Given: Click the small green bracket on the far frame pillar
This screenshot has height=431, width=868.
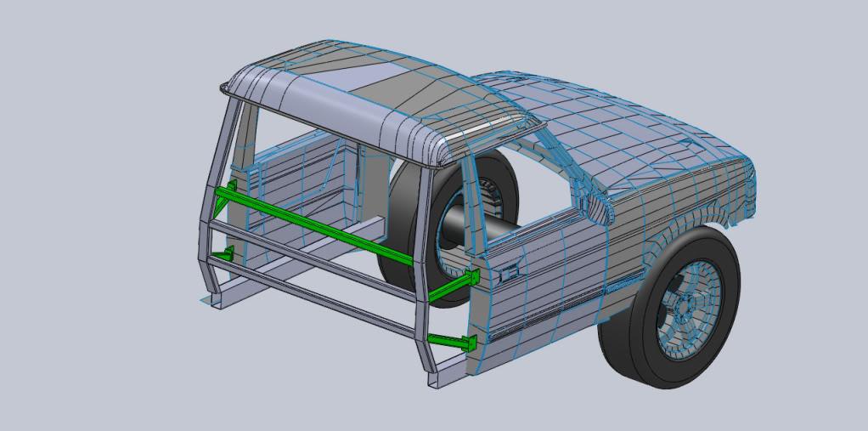Looking at the screenshot, I should coord(225,254).
